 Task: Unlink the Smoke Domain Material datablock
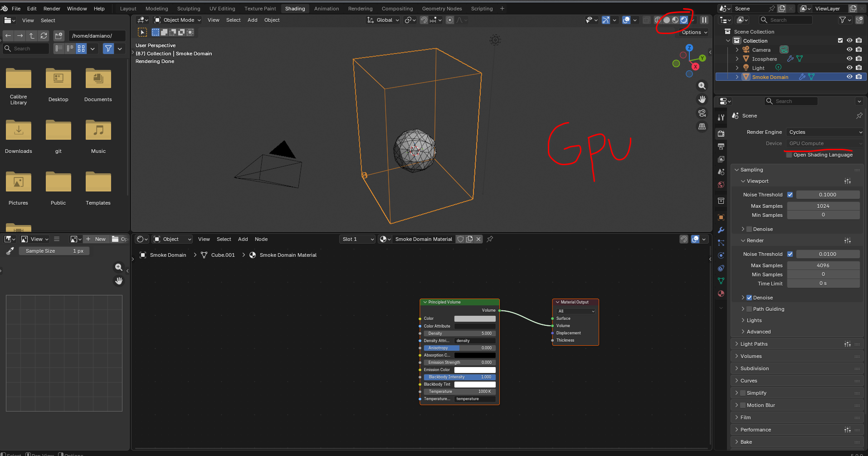point(478,239)
